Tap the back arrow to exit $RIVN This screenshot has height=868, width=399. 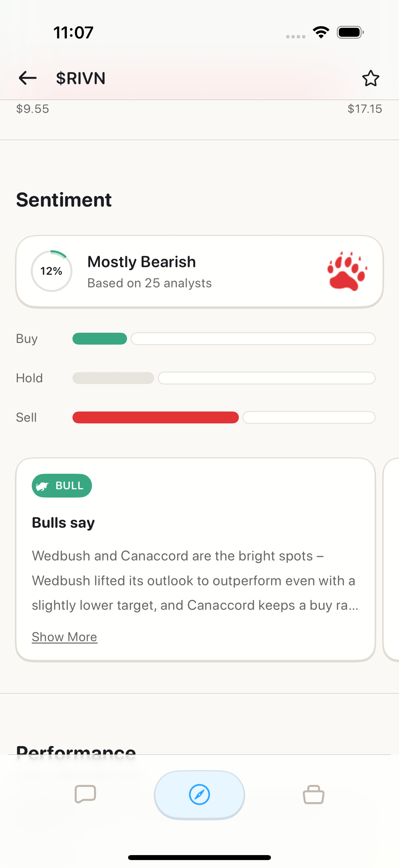(x=27, y=78)
